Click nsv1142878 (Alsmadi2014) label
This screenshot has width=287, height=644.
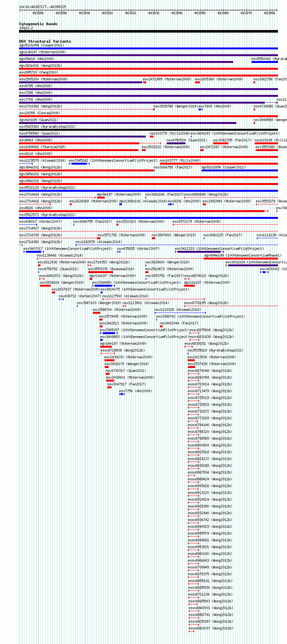click(x=99, y=242)
